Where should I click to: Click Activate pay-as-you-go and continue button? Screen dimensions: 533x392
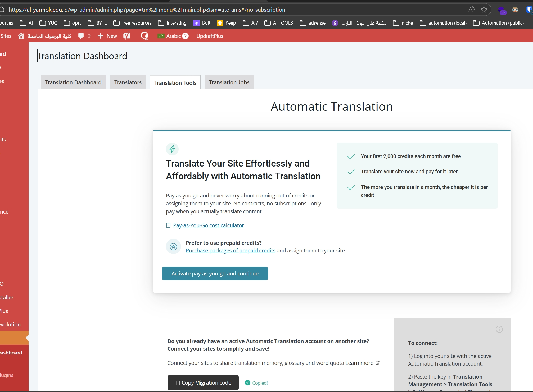[x=215, y=273]
